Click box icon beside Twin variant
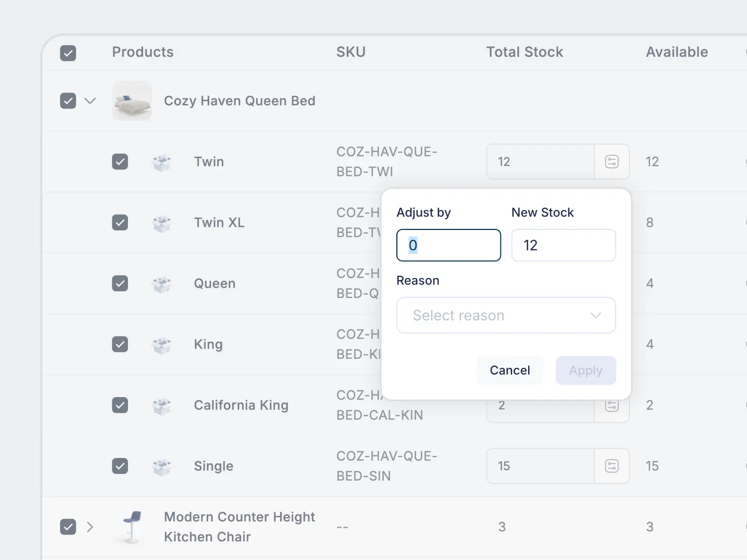 (162, 162)
